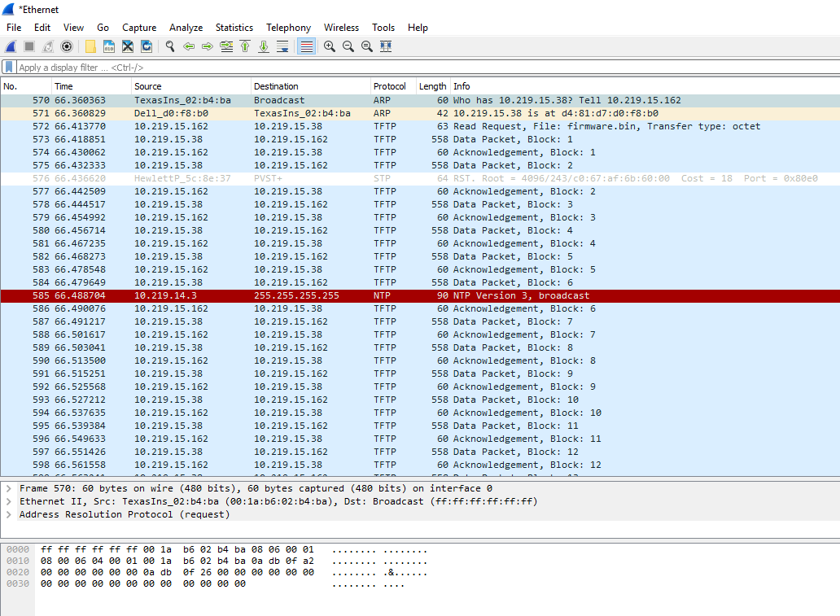Select packet 570 ARP broadcast request
Screen dimensions: 840x616
tap(420, 100)
